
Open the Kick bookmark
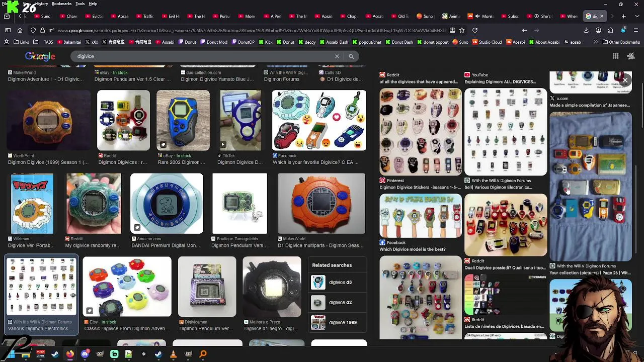[265, 42]
